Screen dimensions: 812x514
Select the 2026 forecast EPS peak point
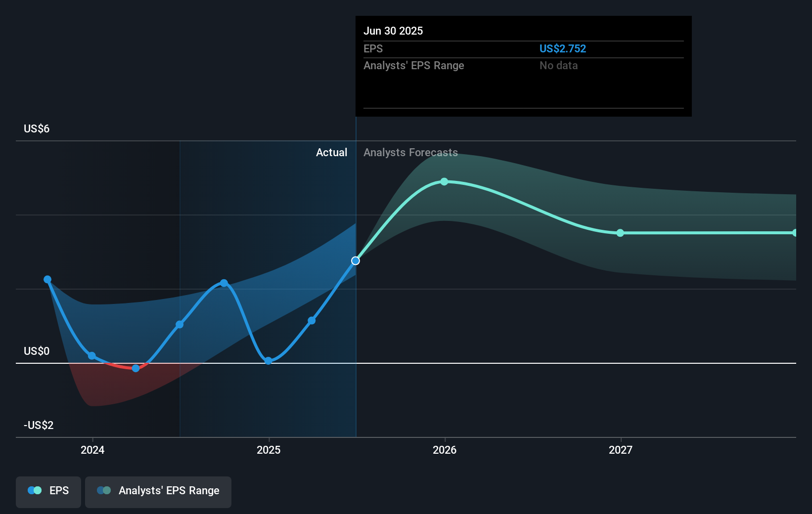[x=444, y=182]
